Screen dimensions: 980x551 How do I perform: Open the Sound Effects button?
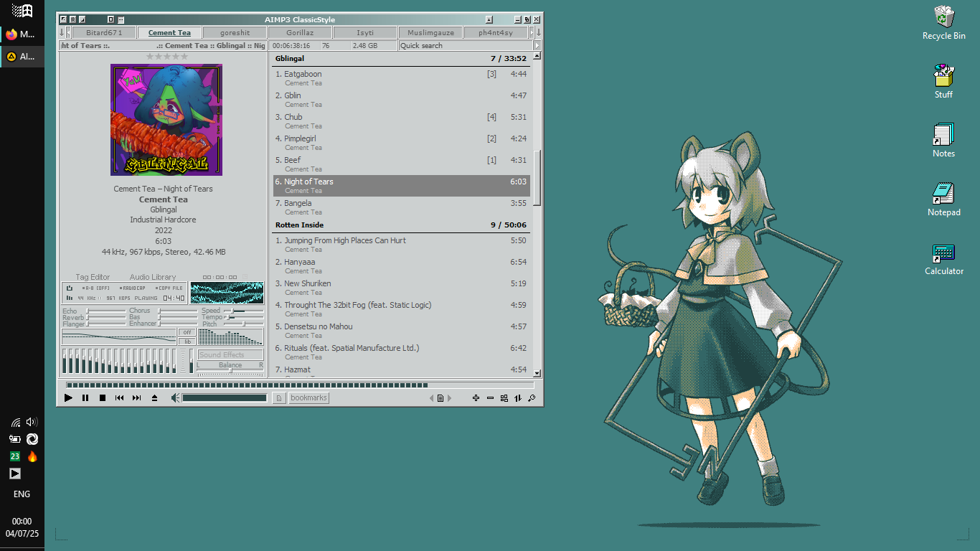click(230, 354)
